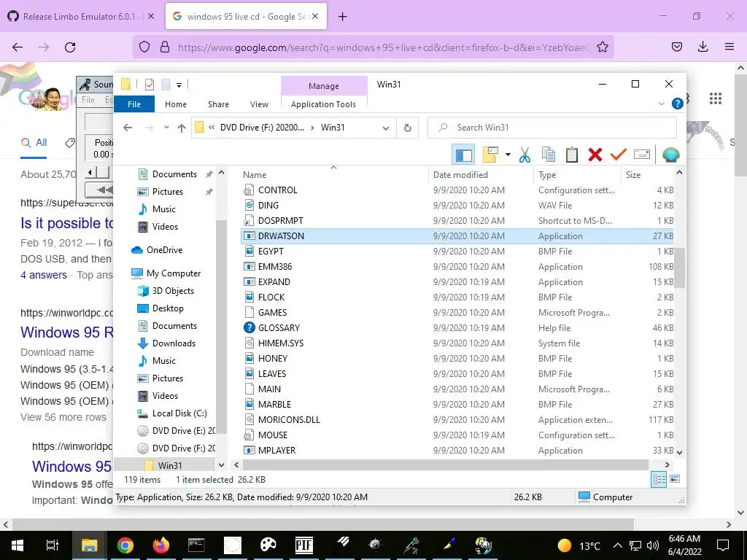Click the file list horizontal scrollbar
This screenshot has width=747, height=560.
pyautogui.click(x=446, y=464)
